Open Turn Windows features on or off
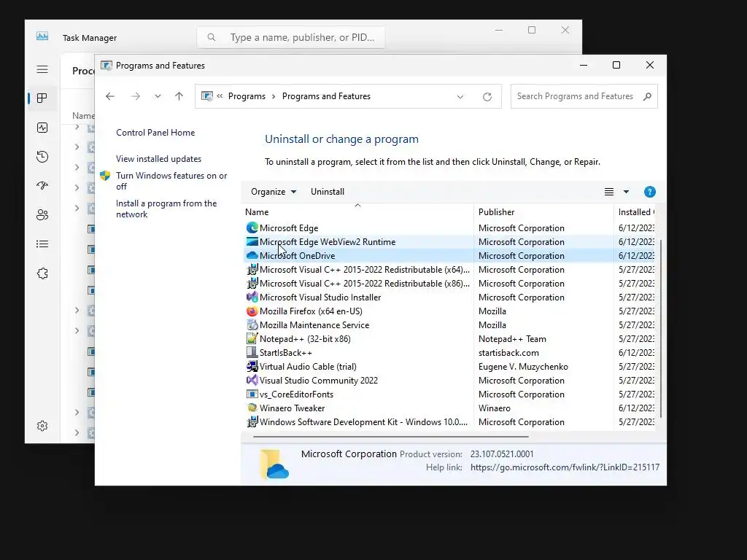Screen dimensions: 747x560 tap(171, 181)
